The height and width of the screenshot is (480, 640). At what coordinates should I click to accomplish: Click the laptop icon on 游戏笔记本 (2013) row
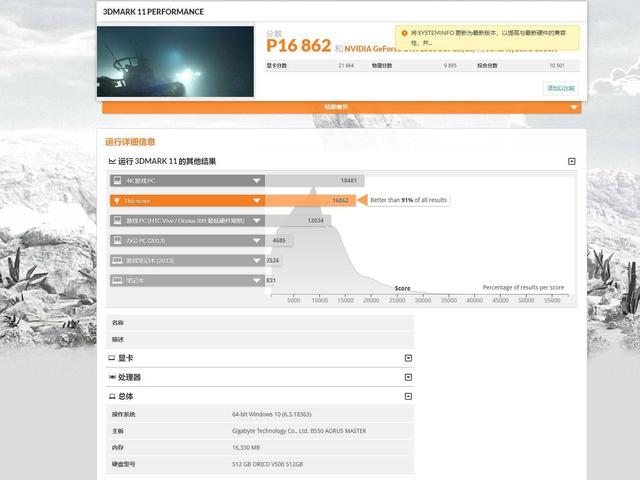point(118,260)
